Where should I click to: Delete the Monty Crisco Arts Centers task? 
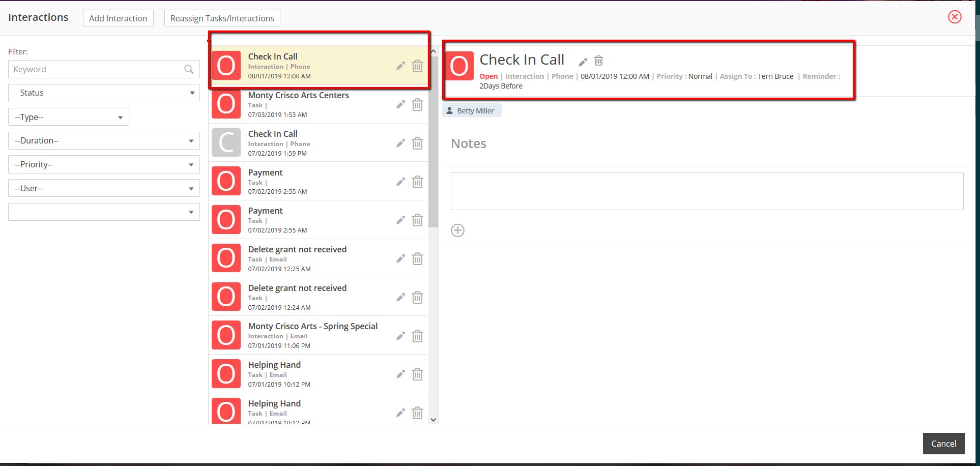tap(417, 105)
